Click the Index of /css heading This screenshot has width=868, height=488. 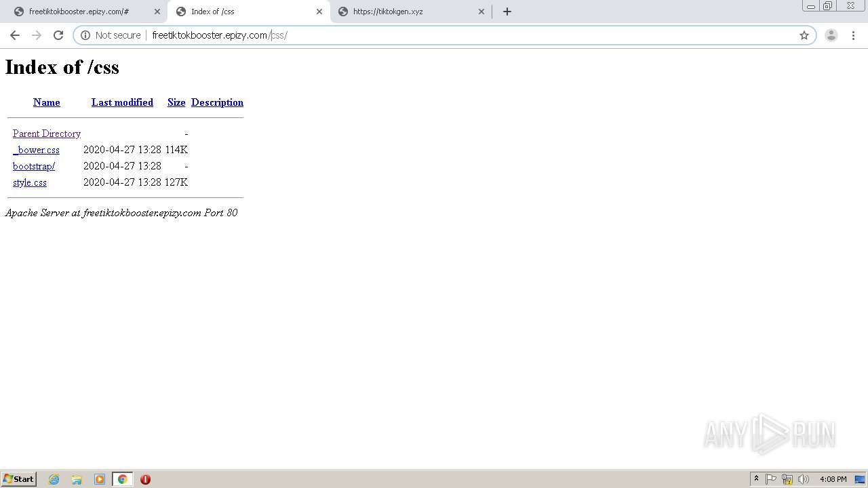[x=62, y=67]
